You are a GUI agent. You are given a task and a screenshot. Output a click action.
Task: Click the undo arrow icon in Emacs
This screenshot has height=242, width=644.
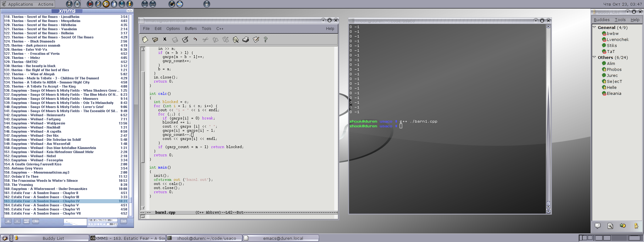click(195, 40)
